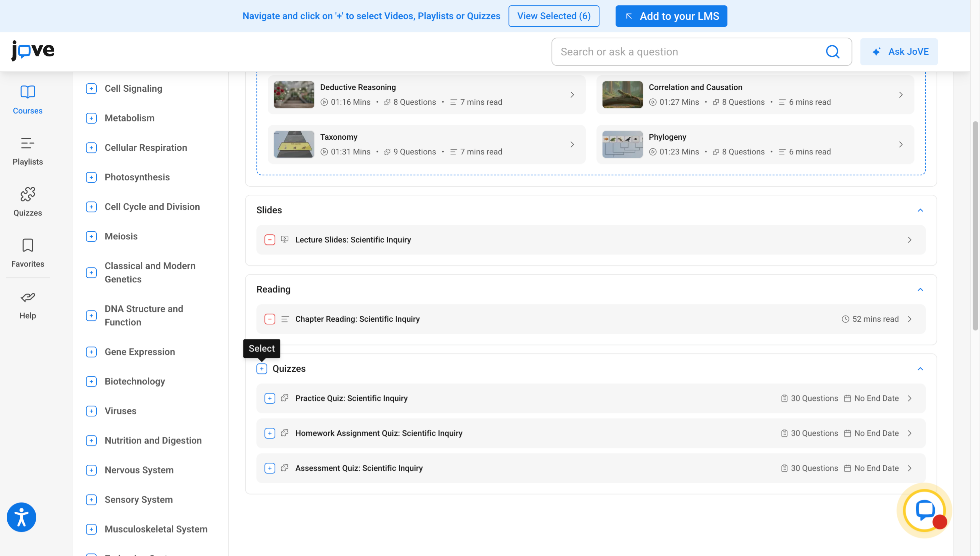Deselect Lecture Slides: Scientific Inquiry

coord(270,240)
